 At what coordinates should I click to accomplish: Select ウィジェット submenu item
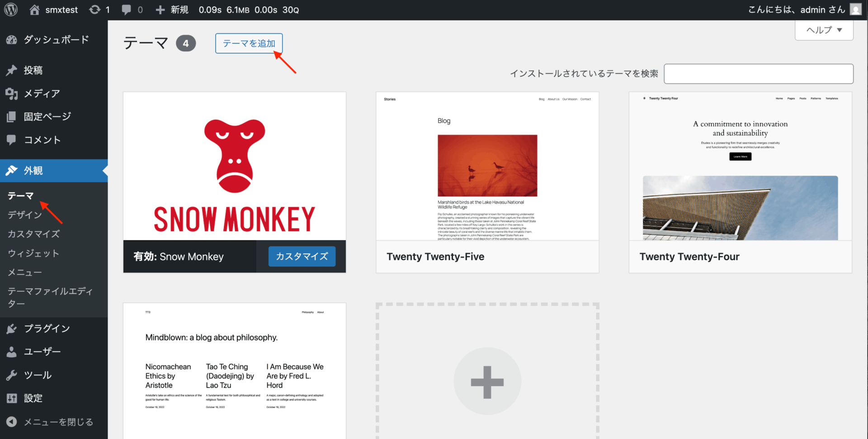(33, 253)
